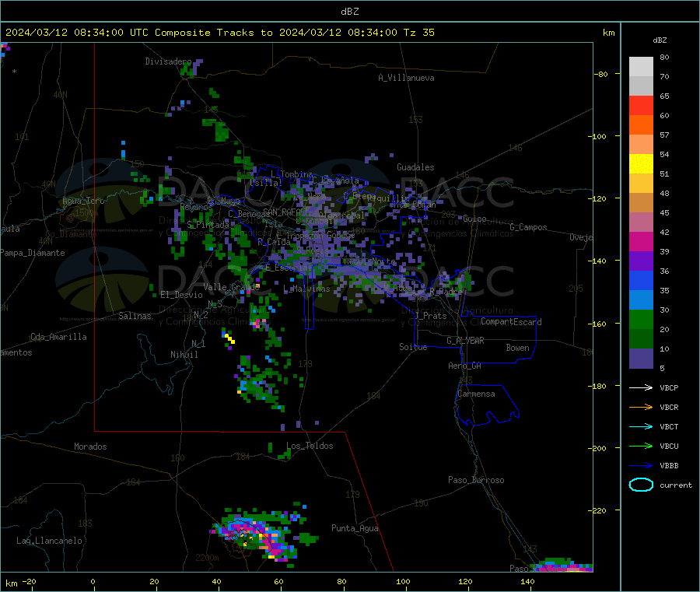
Task: Pick the royal blue legend swatch
Action: pos(641,280)
